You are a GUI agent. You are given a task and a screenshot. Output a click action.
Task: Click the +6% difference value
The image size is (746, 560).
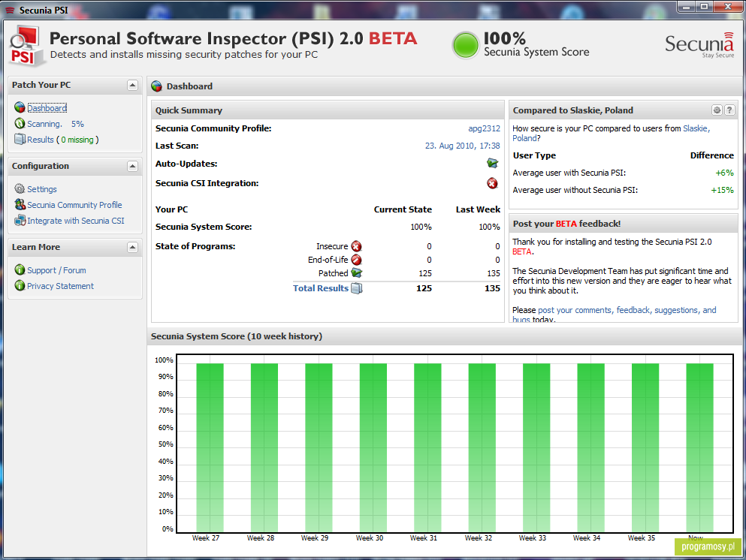(725, 173)
